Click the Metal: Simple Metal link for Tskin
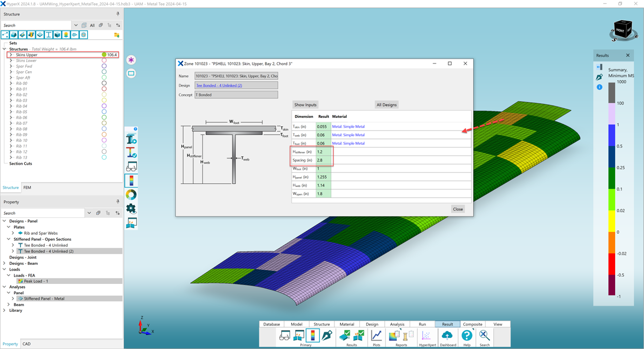Image resolution: width=644 pixels, height=349 pixels. (x=348, y=126)
